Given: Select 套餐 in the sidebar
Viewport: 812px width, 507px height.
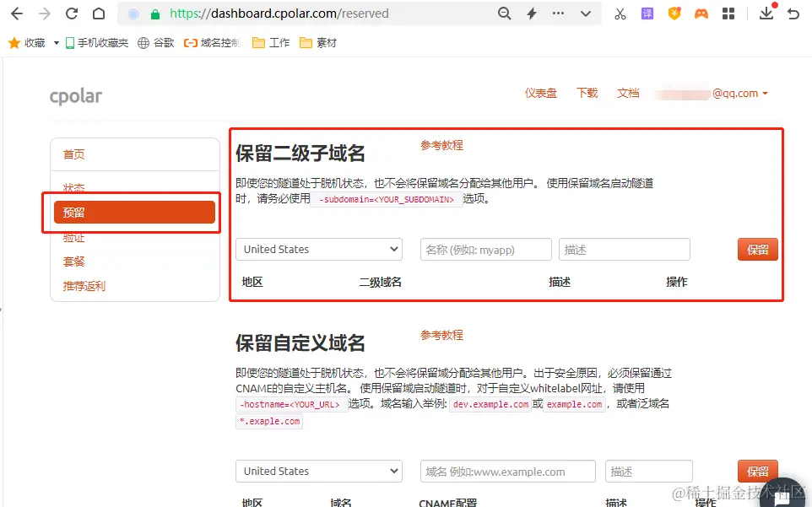Looking at the screenshot, I should point(73,262).
